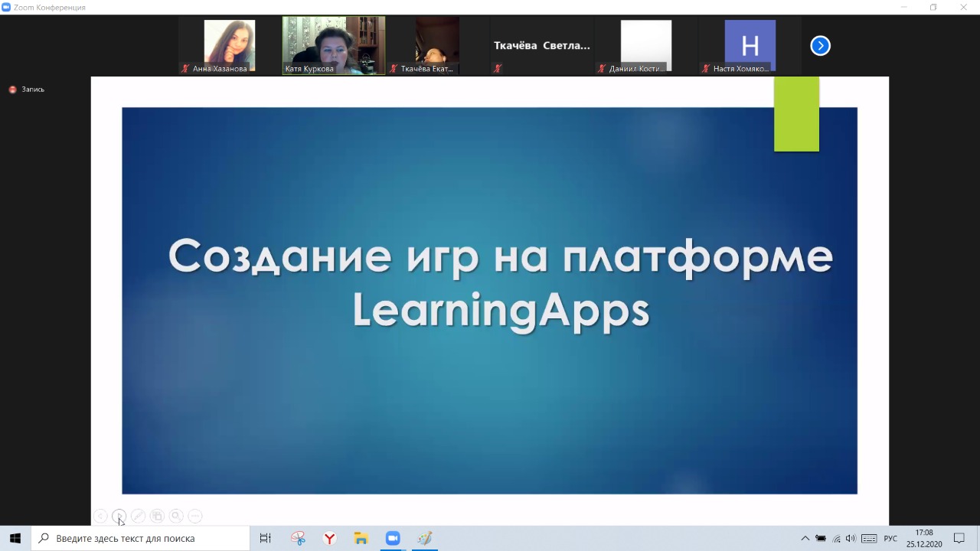Switch to Zoom via taskbar icon
This screenshot has width=980, height=551.
tap(393, 539)
